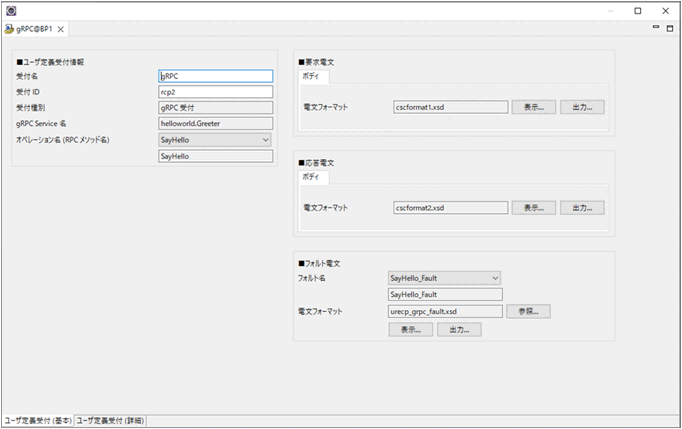Click the 受付名 input field
Screen dimensions: 682x429
point(215,75)
